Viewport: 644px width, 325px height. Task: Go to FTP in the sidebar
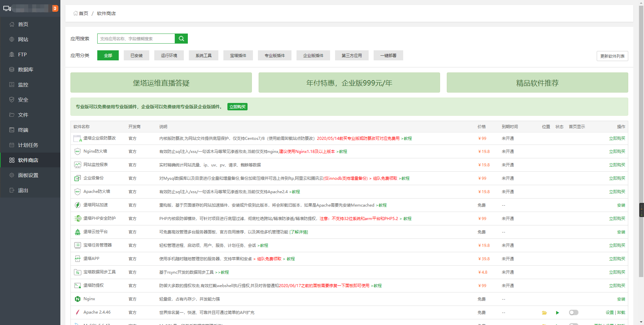point(30,54)
